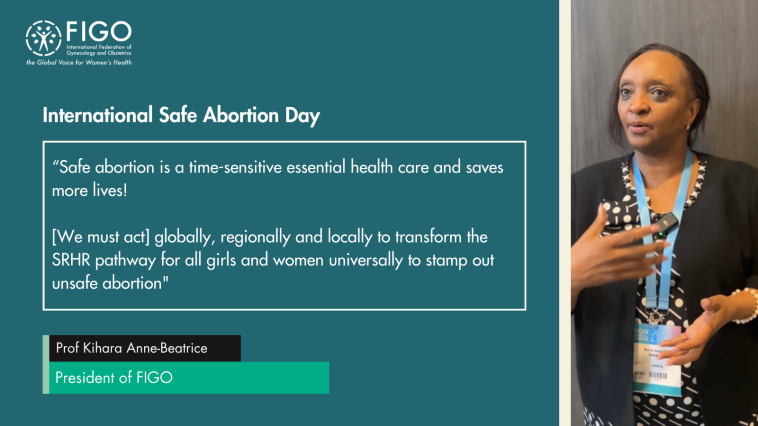The width and height of the screenshot is (758, 426).
Task: Click the '[We must act] globally' paragraph
Action: [273, 260]
